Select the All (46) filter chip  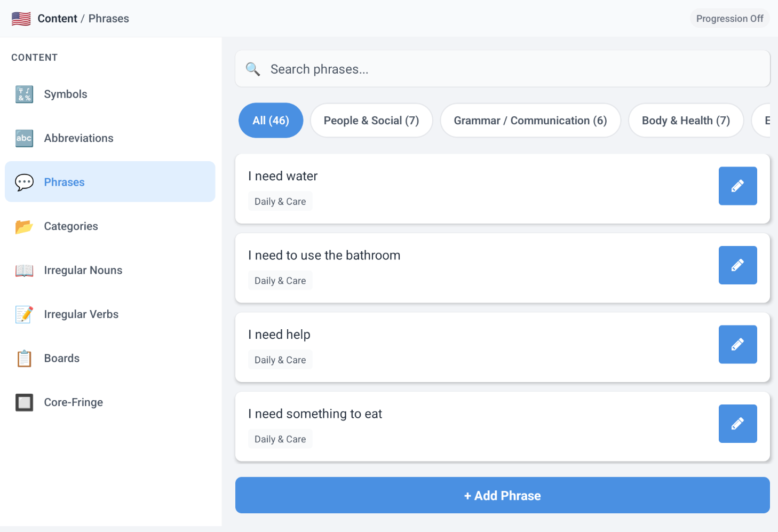[271, 121]
